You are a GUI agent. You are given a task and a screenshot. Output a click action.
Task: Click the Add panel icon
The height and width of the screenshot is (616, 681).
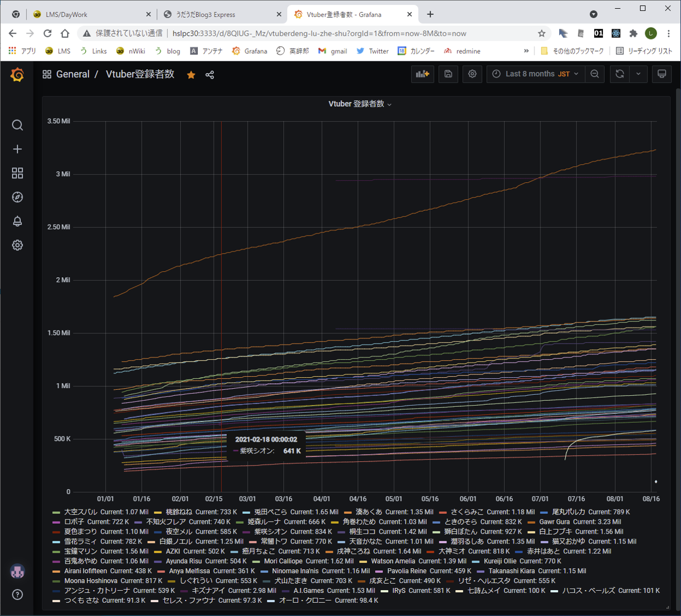point(422,74)
